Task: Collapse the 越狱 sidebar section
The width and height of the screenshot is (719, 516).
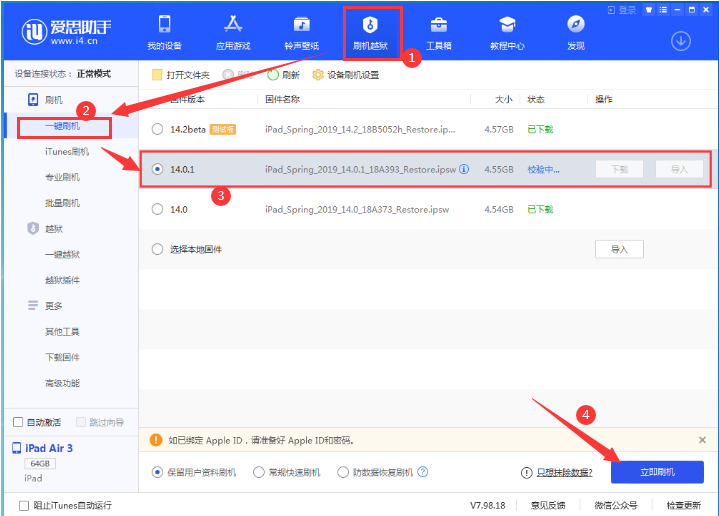Action: click(45, 228)
